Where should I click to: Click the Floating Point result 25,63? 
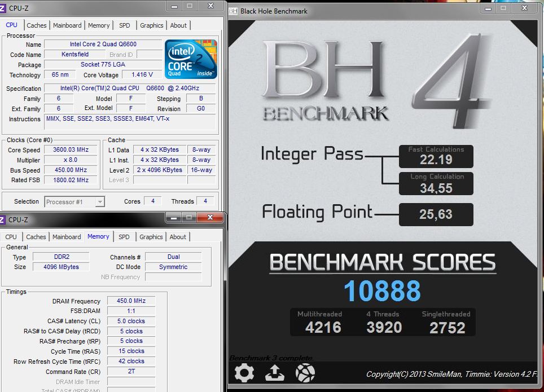[x=436, y=214]
